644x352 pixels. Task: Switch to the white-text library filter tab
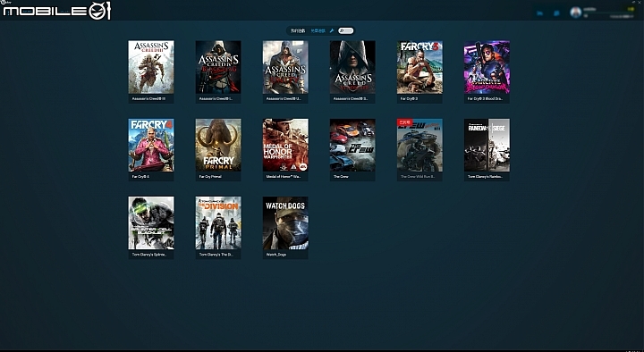[298, 30]
